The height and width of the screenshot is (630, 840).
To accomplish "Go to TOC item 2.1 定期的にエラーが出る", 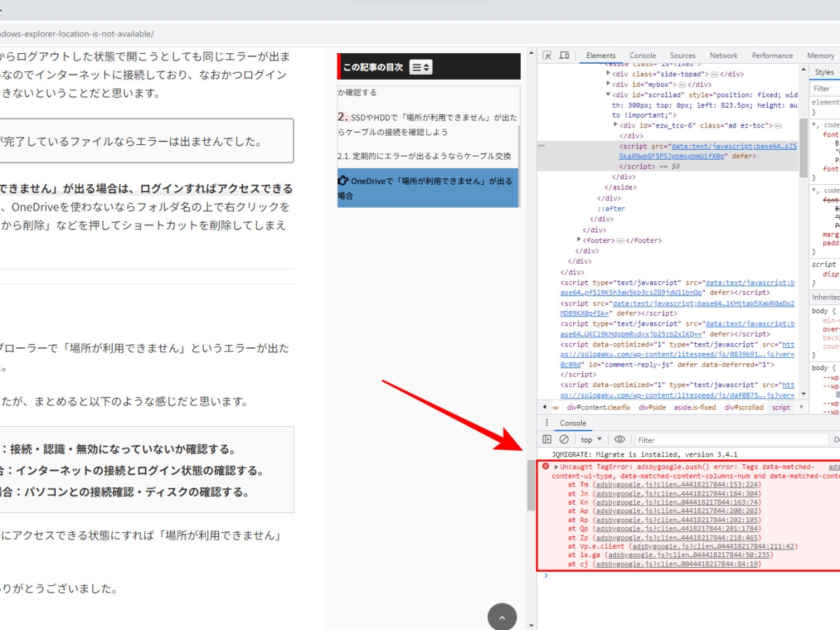I will pyautogui.click(x=426, y=155).
